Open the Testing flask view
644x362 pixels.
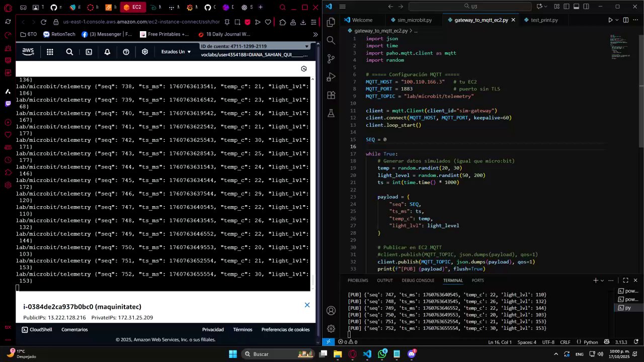click(331, 113)
